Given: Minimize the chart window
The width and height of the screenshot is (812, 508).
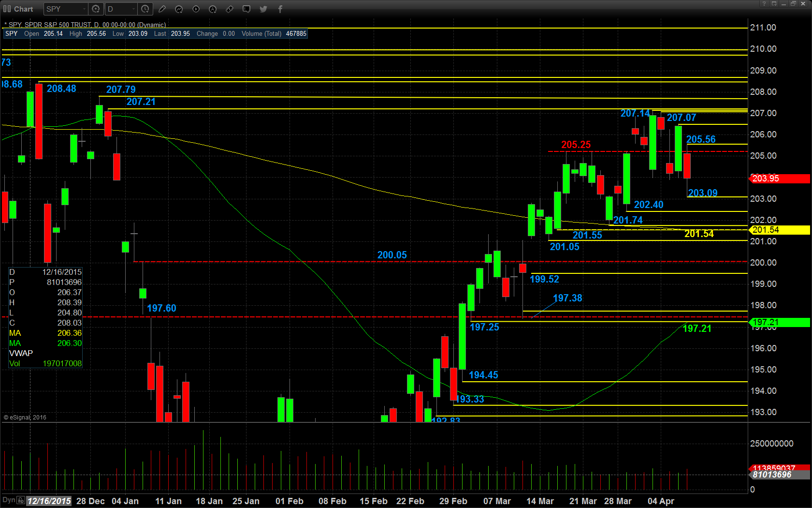Looking at the screenshot, I should (783, 3).
